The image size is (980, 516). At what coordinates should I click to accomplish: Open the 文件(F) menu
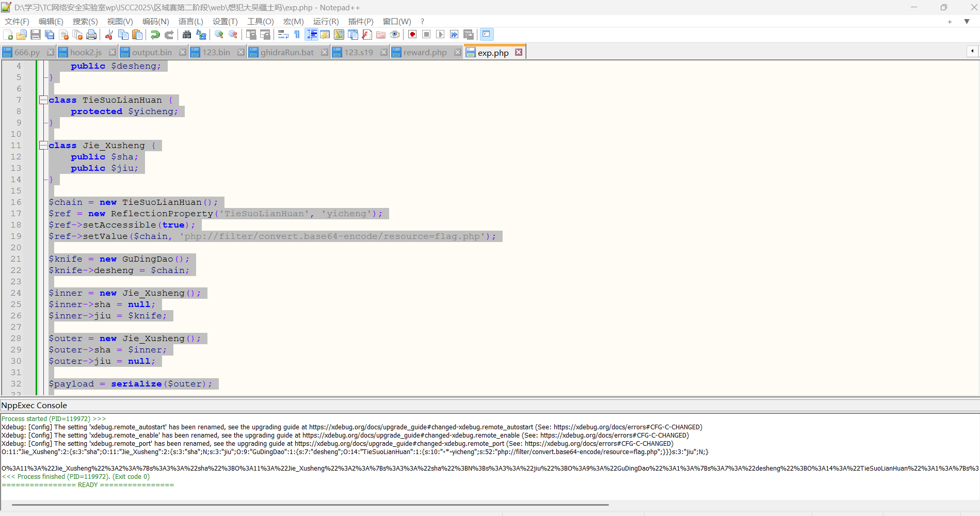click(17, 21)
